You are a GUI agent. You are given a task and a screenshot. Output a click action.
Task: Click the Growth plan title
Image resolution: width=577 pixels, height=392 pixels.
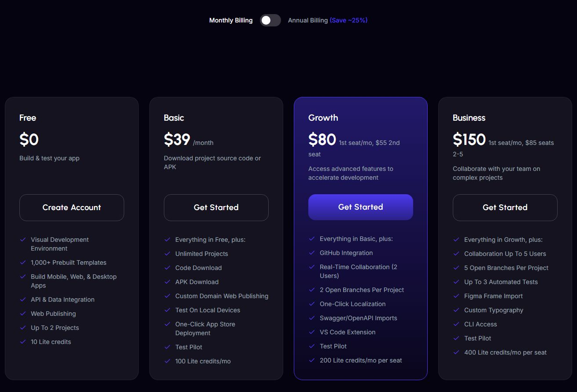(x=323, y=118)
